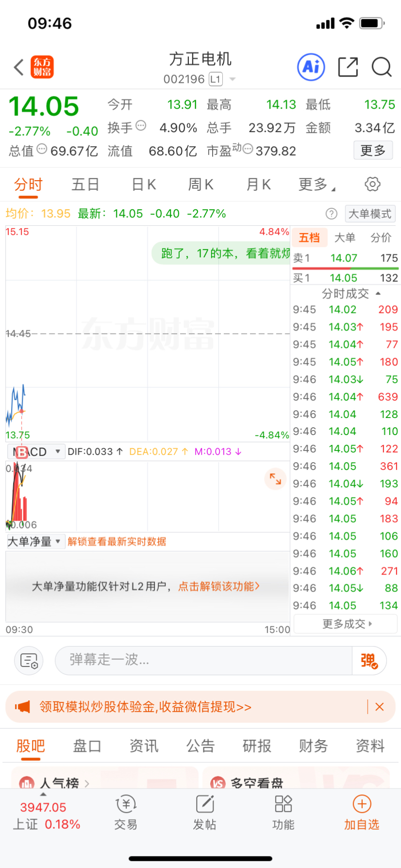Tap the 总值 info smiley icon
Viewport: 401px width, 868px height.
click(42, 149)
